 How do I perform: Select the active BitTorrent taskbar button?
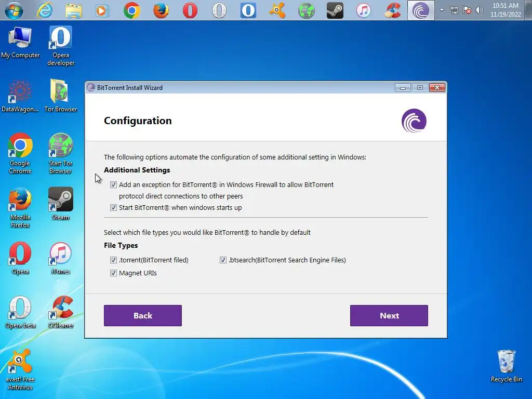(x=421, y=10)
